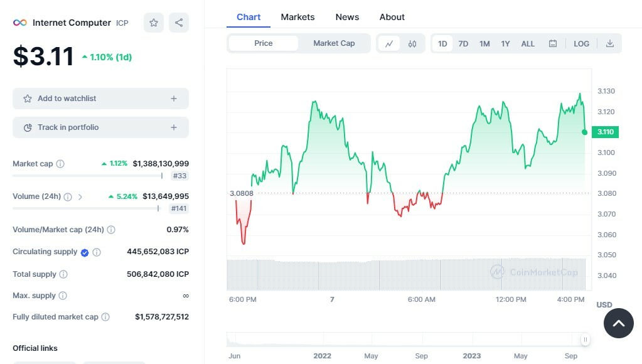642x364 pixels.
Task: Open the USD currency selector
Action: pyautogui.click(x=604, y=304)
